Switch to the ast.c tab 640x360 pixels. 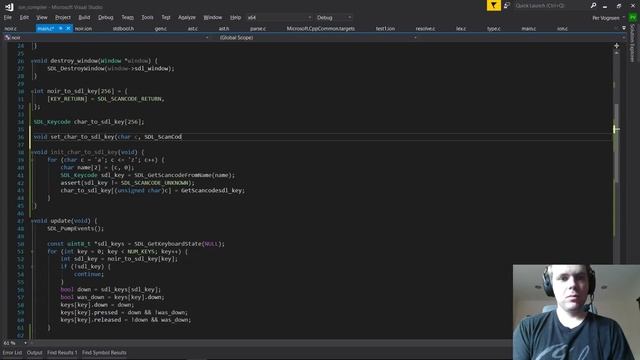tap(193, 29)
